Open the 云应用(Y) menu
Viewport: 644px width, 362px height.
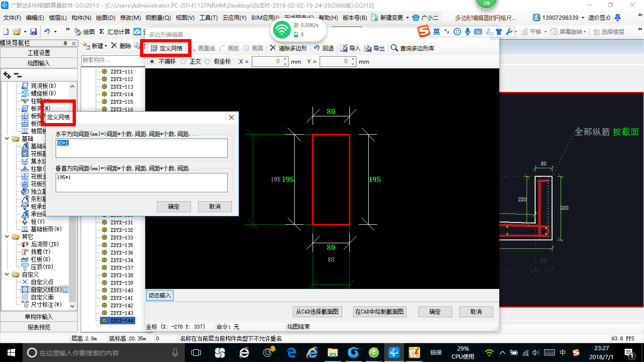[x=234, y=18]
